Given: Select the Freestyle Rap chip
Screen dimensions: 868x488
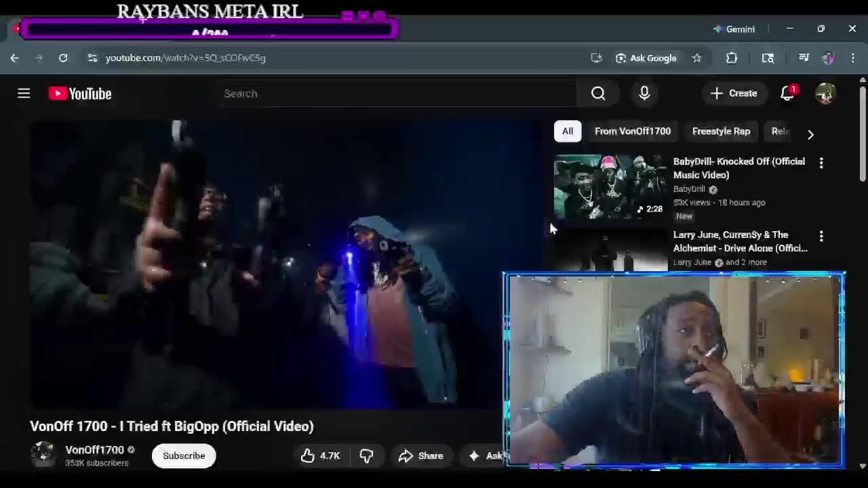Looking at the screenshot, I should click(x=721, y=131).
